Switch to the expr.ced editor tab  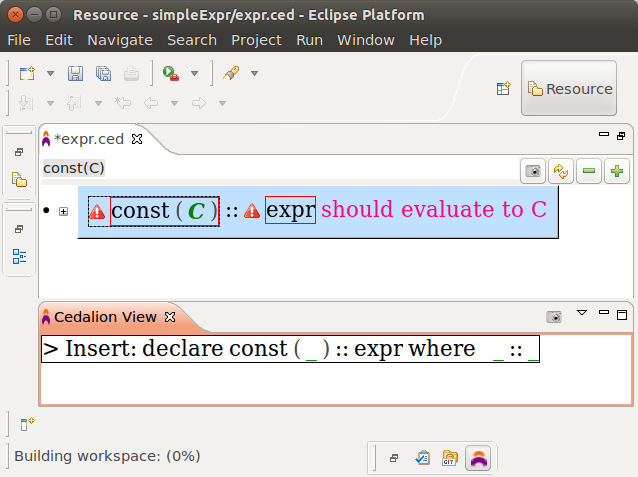tap(89, 138)
